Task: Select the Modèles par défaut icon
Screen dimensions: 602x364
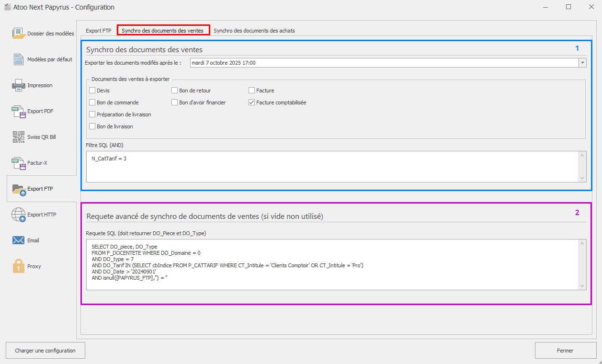Action: (x=19, y=59)
